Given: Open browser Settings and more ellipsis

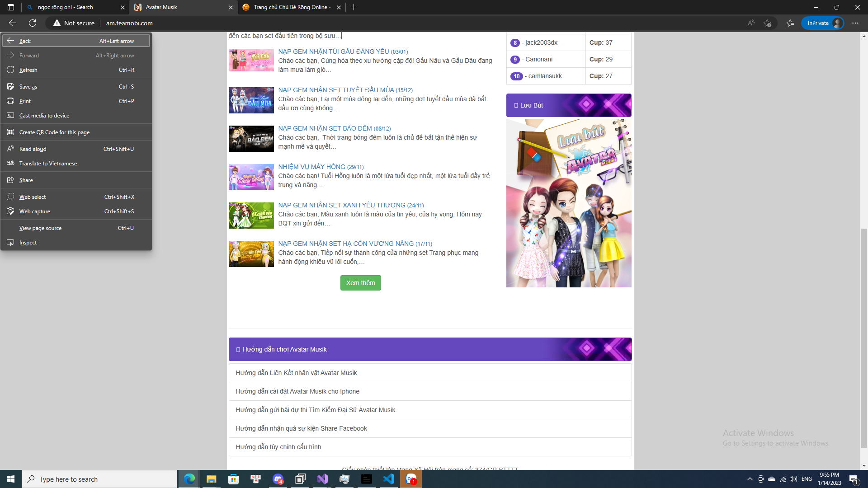Looking at the screenshot, I should [x=855, y=23].
